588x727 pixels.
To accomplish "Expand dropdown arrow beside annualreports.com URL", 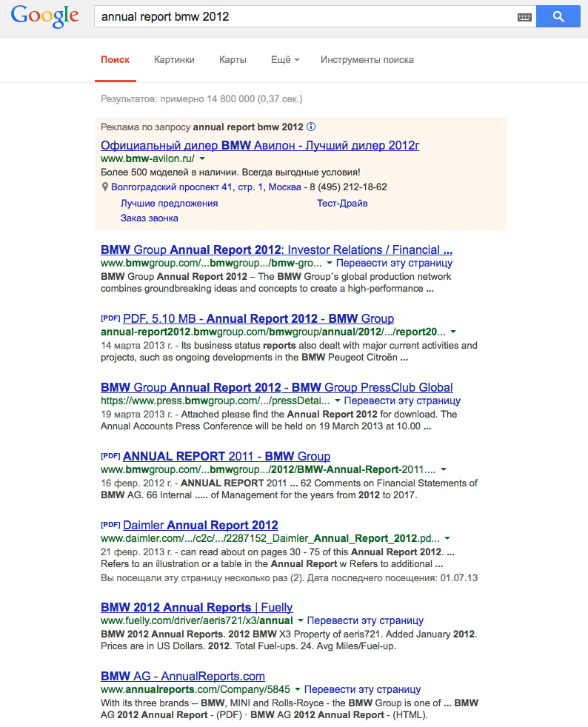I will [x=298, y=689].
